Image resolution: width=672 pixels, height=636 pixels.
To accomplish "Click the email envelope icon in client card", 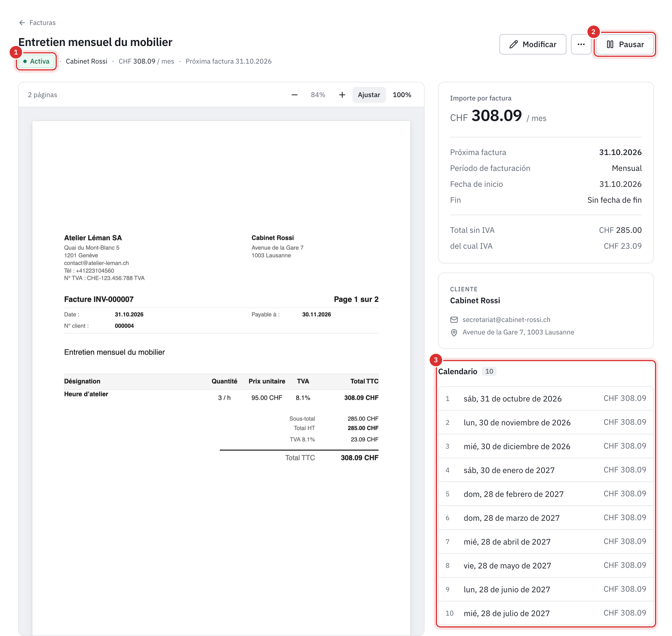I will tap(454, 320).
